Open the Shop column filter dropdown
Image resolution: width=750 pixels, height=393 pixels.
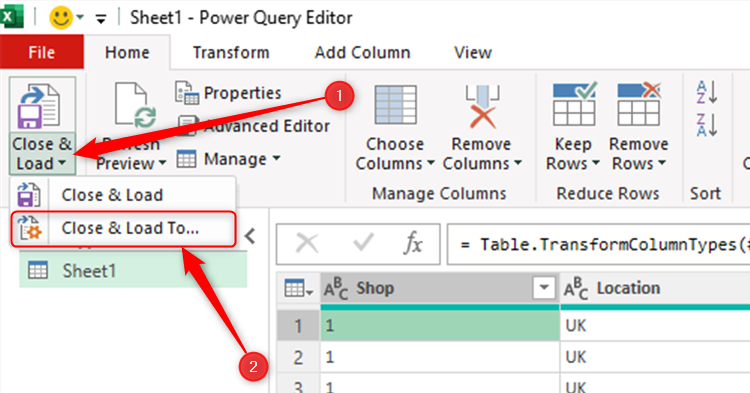pyautogui.click(x=544, y=288)
